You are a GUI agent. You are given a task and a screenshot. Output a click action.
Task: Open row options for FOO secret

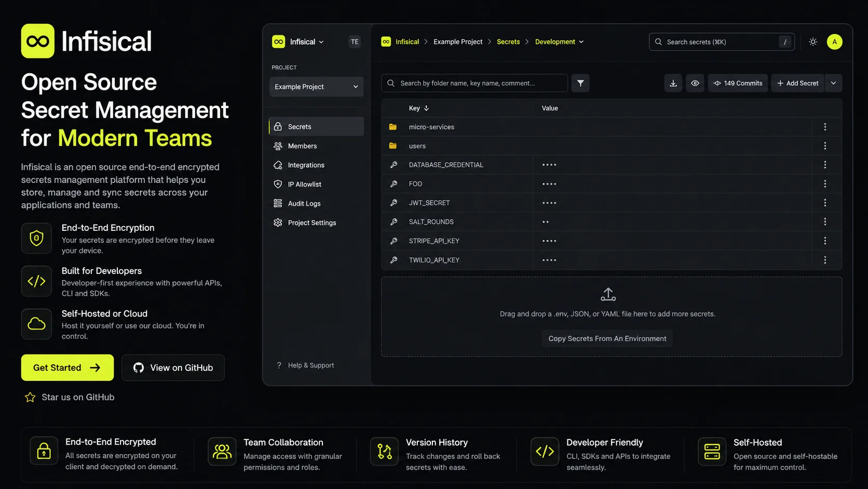tap(825, 184)
